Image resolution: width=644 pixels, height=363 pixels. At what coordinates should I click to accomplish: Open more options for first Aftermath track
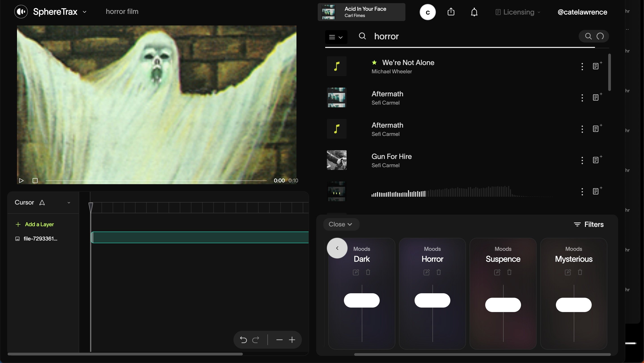point(582,98)
